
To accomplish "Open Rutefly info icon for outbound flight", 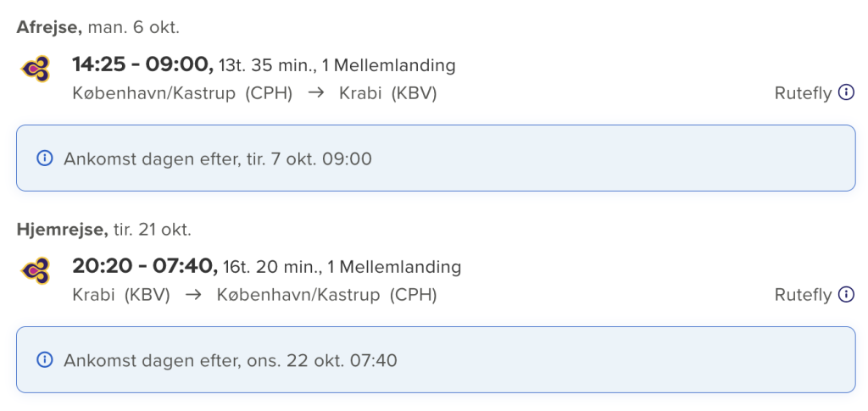I will click(846, 92).
